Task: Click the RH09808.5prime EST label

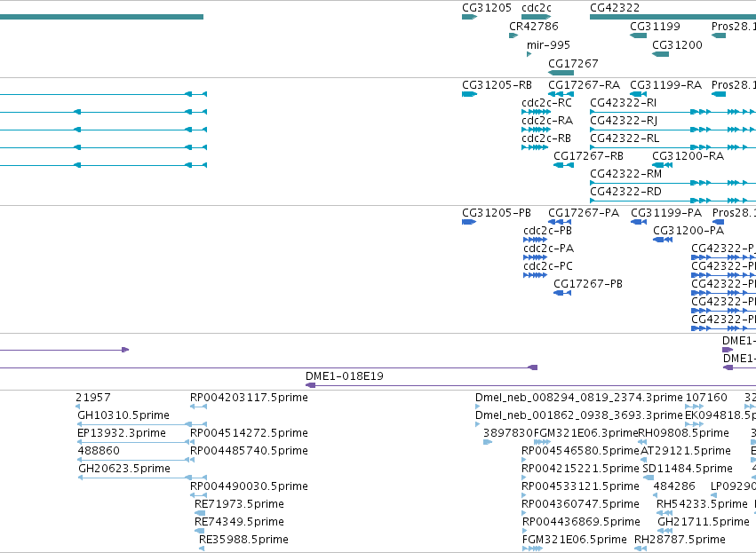Action: click(684, 433)
